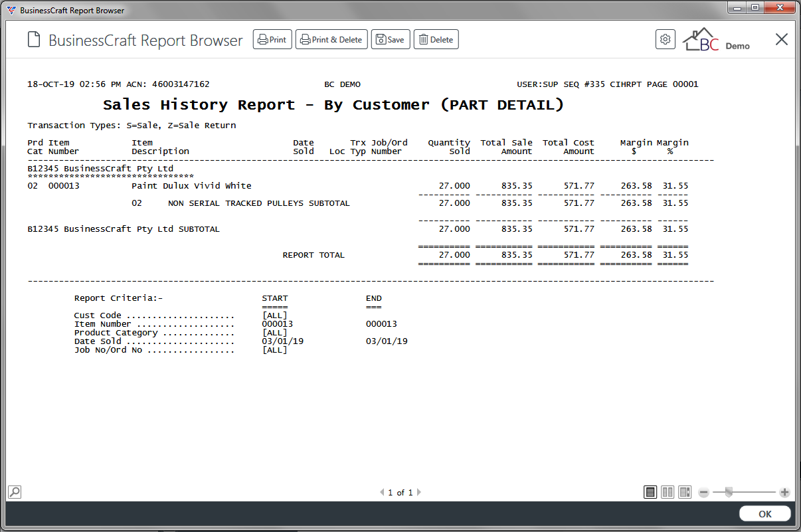Click the "Total Sale Amount" column header
Screen dimensions: 801x532
point(506,147)
